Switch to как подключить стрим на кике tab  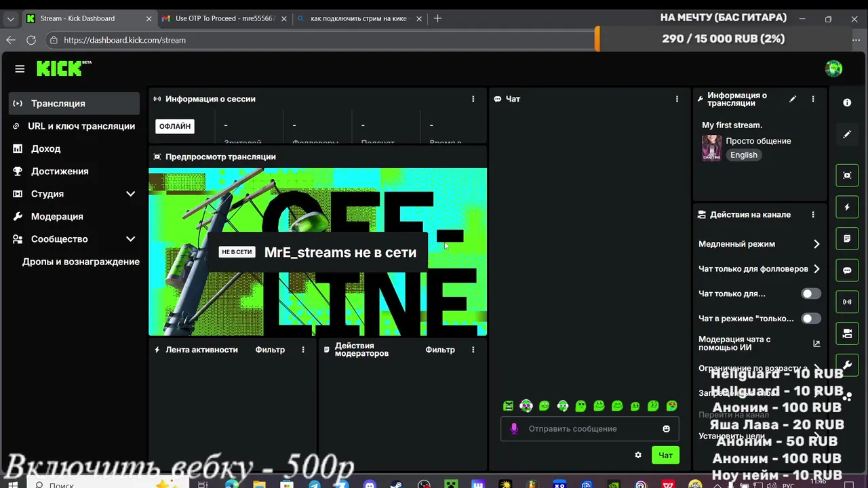coord(359,19)
